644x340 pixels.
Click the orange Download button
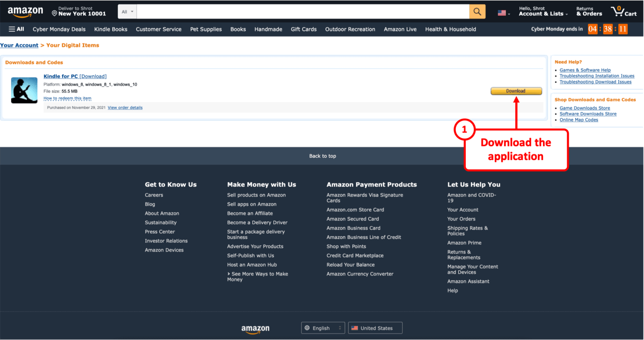click(x=516, y=91)
